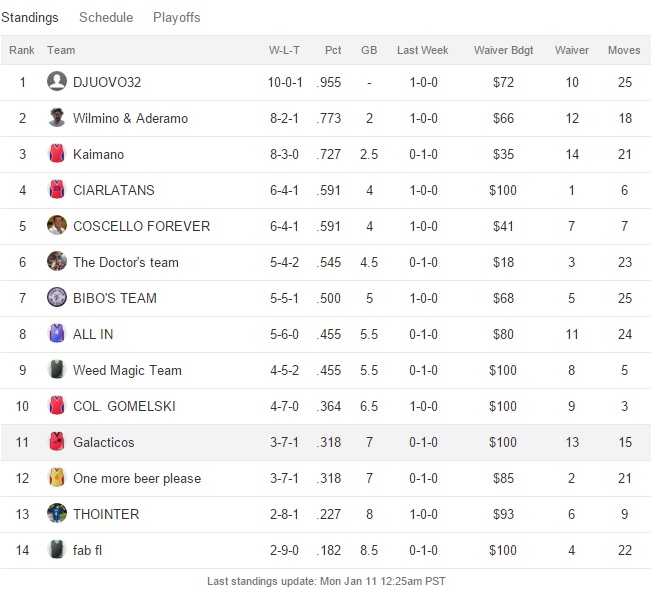Click The Doctor's team avatar
Image resolution: width=653 pixels, height=589 pixels.
pyautogui.click(x=57, y=262)
